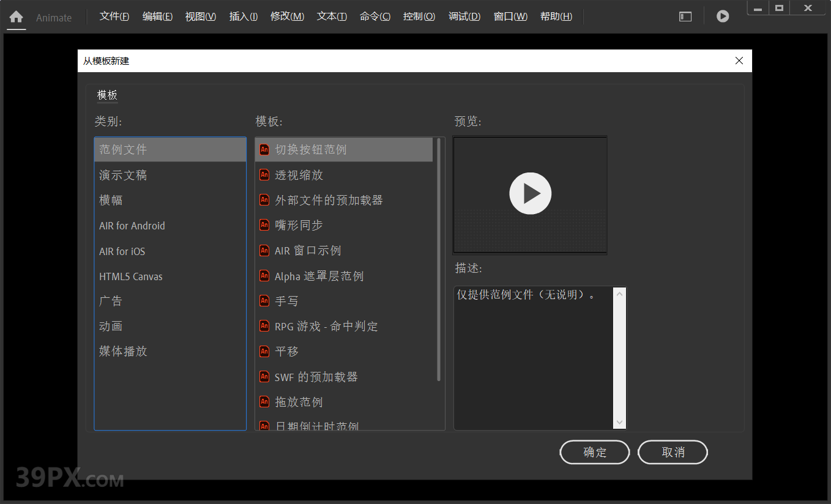This screenshot has height=504, width=831.
Task: Confirm with the 确定 button
Action: click(x=595, y=452)
